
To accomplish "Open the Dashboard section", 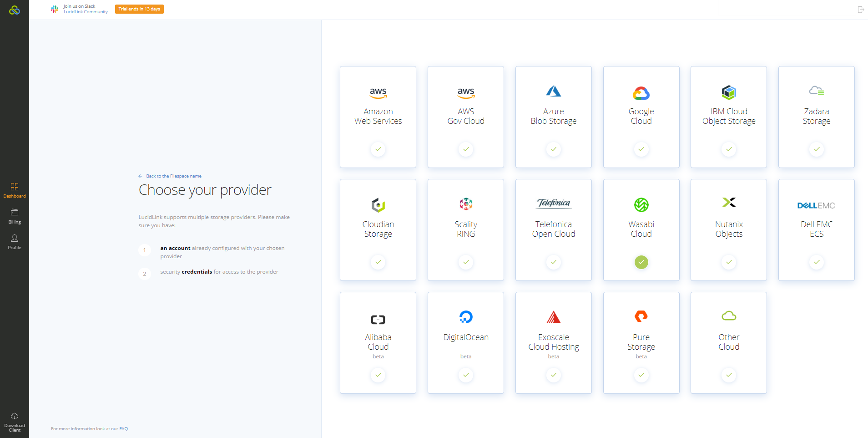I will 15,190.
